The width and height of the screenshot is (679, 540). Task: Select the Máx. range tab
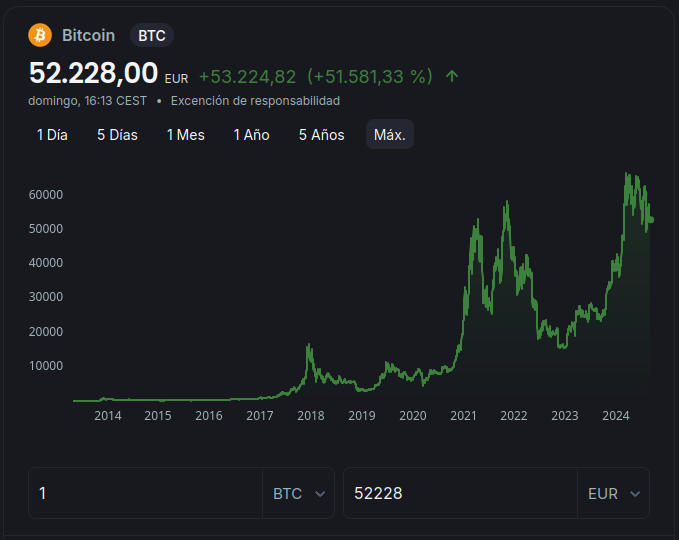pos(389,135)
